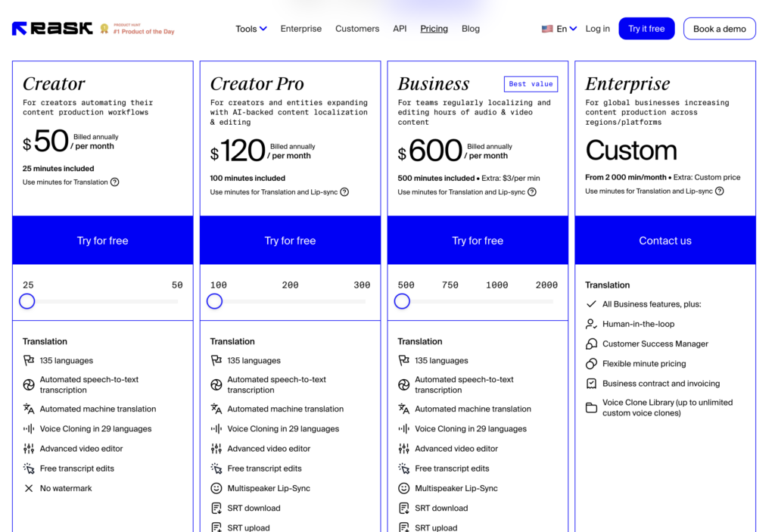Click the Rask logo icon

(20, 29)
